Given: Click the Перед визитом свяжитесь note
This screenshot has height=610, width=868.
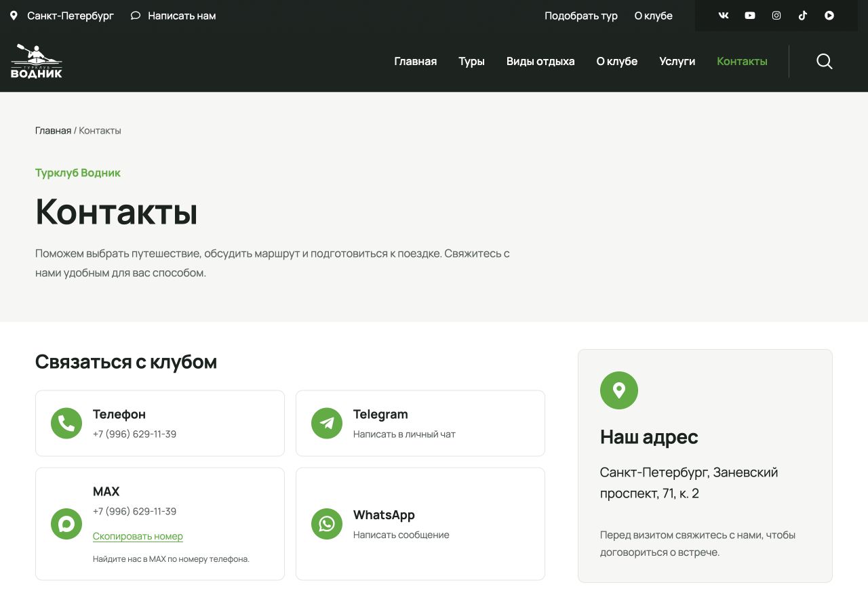Looking at the screenshot, I should (x=698, y=544).
